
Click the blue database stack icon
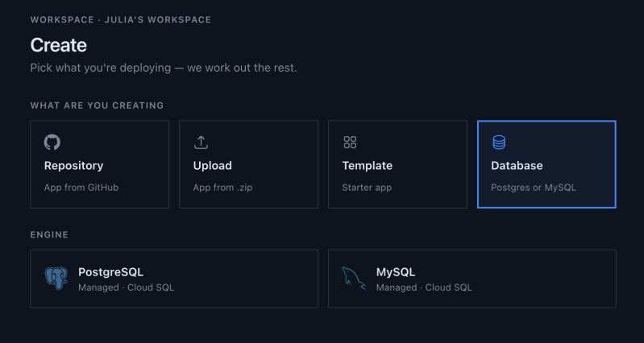[x=499, y=143]
